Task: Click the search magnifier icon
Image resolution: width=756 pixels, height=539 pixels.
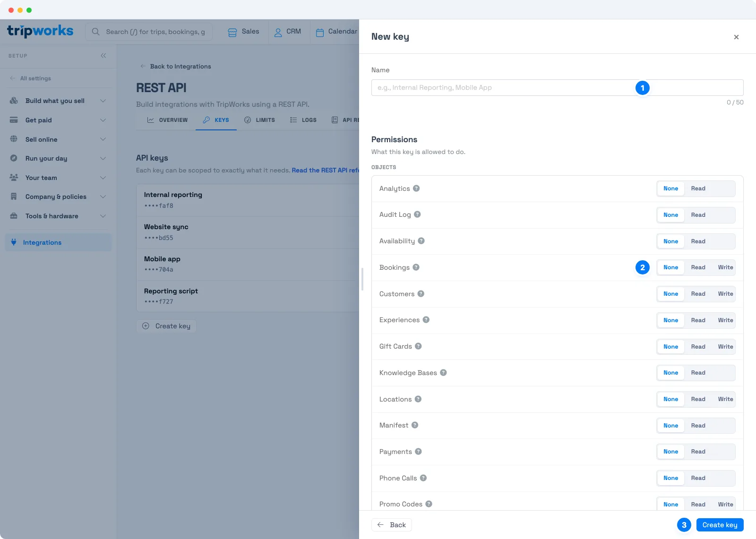Action: click(x=96, y=32)
